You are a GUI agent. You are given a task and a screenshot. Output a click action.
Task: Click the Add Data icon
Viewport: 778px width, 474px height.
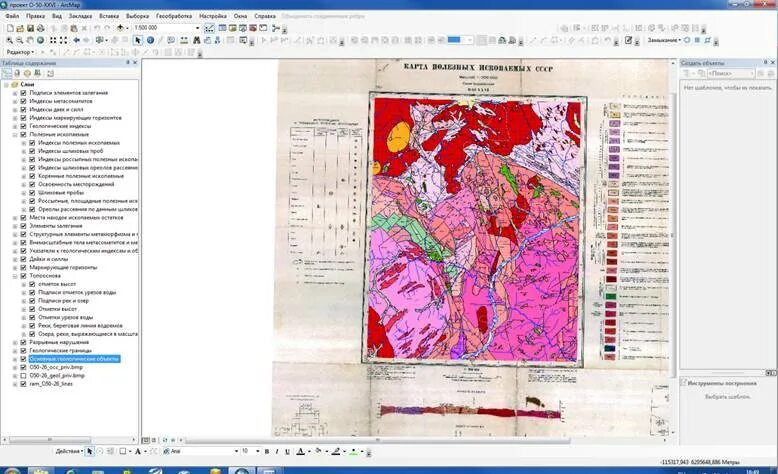[x=121, y=28]
